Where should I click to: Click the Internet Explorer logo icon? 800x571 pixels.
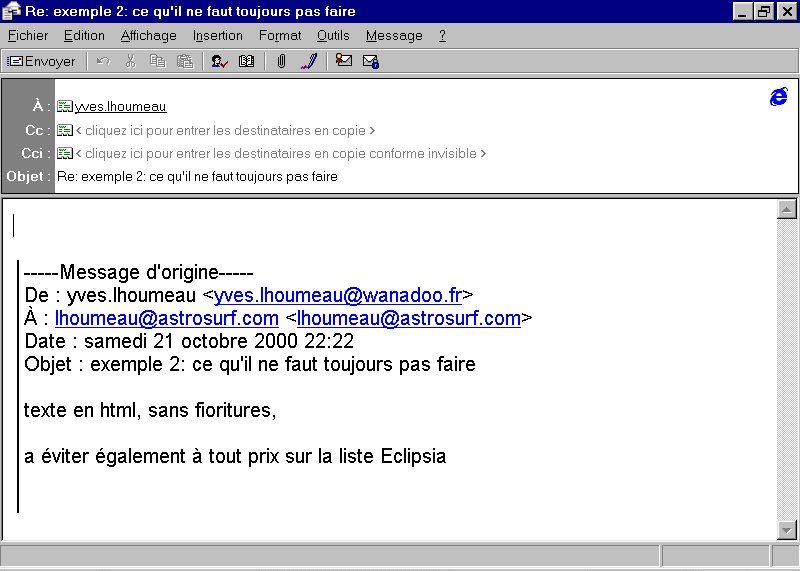tap(779, 96)
